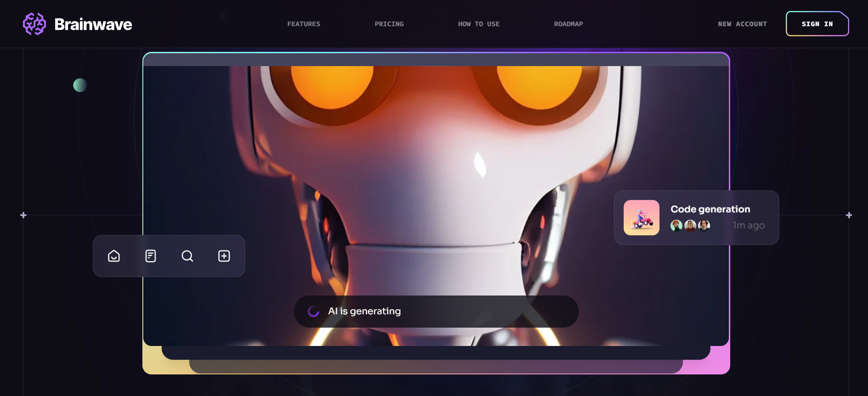
Task: Click the '1m ago' timestamp
Action: (749, 225)
